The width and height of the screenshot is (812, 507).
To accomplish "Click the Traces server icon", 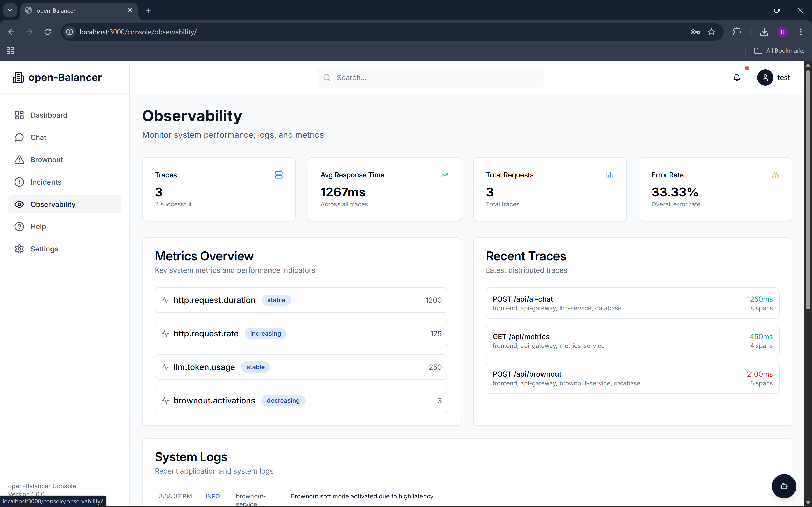I will click(279, 175).
